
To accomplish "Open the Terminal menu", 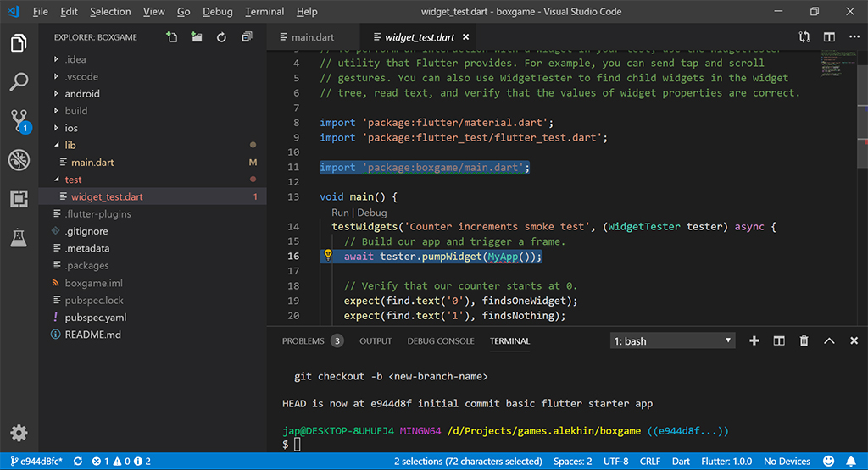I will click(x=264, y=12).
